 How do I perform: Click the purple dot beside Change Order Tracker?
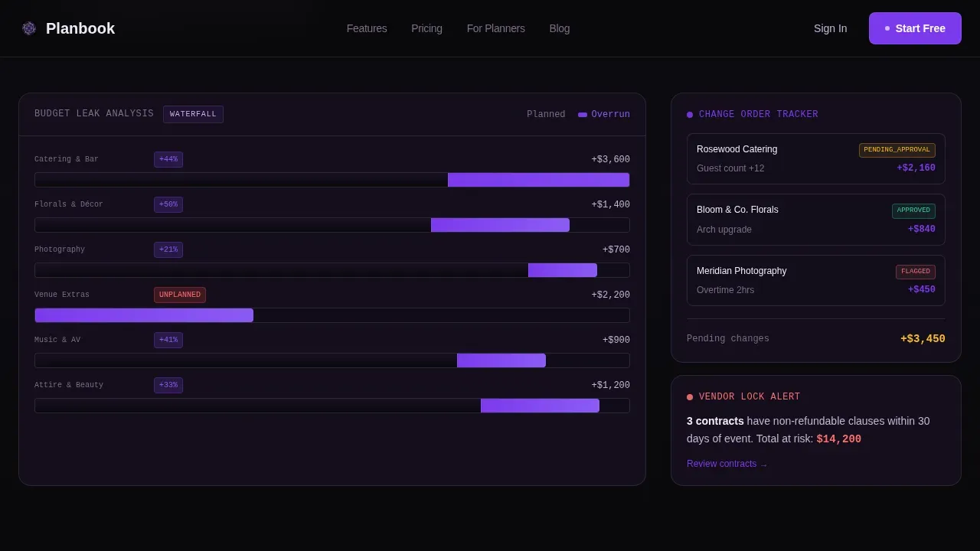[x=690, y=115]
